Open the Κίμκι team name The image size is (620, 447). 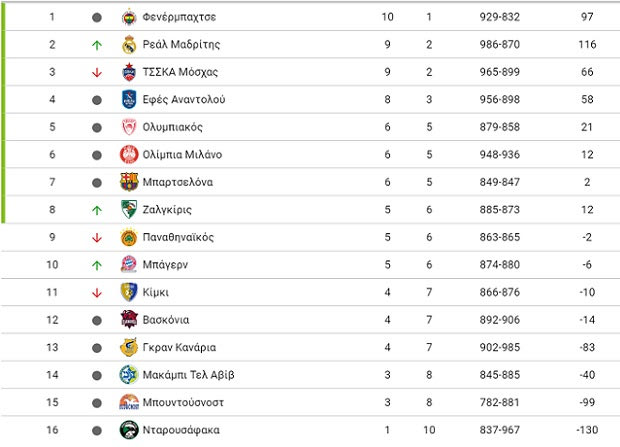155,292
